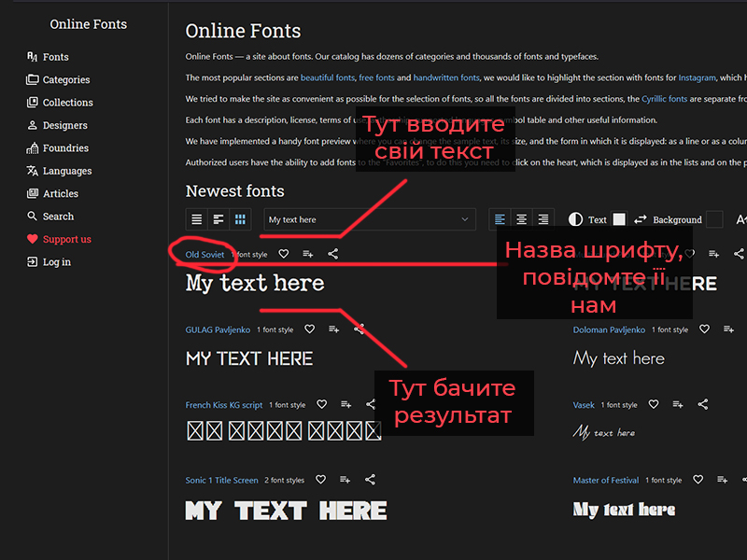Share the Old Soviet font
The height and width of the screenshot is (560, 747).
coord(333,254)
